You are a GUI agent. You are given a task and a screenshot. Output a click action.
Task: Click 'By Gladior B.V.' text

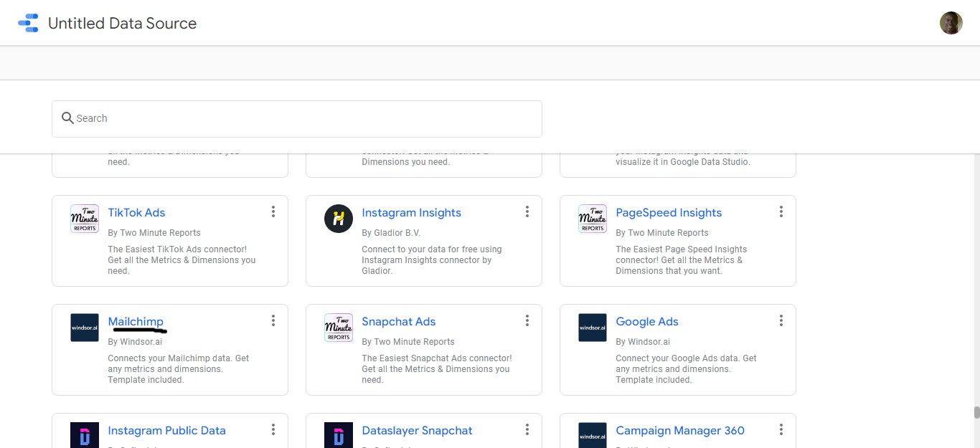click(x=391, y=233)
